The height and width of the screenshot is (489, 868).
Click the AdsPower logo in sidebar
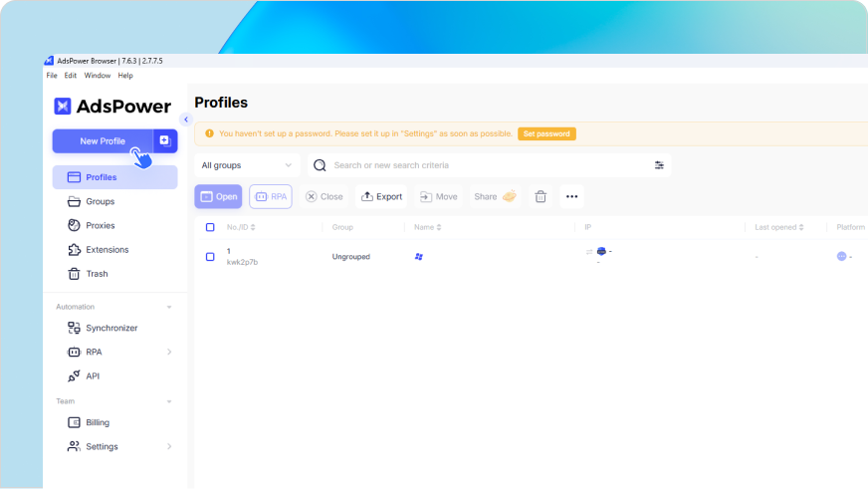[112, 106]
